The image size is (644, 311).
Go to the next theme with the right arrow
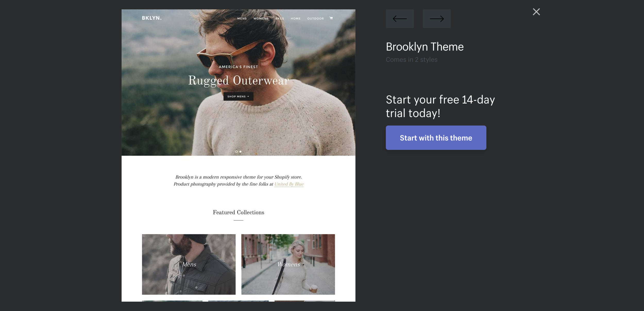coord(437,19)
